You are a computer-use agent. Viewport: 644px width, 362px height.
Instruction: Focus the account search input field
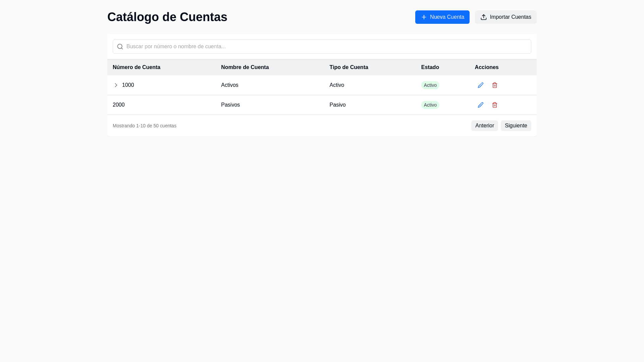[322, 47]
